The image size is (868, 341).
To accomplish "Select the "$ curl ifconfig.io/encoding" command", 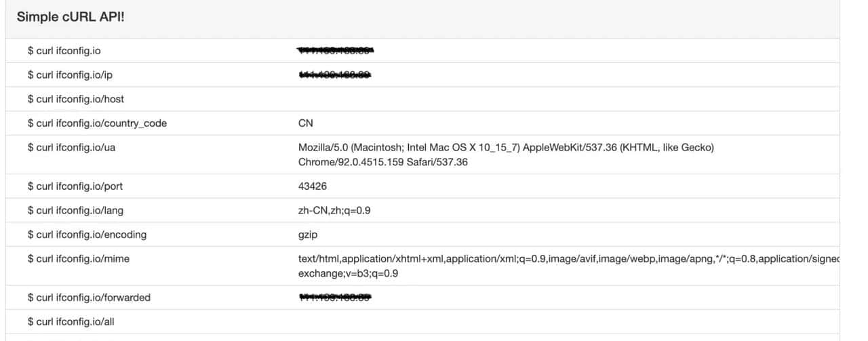I will tap(87, 235).
